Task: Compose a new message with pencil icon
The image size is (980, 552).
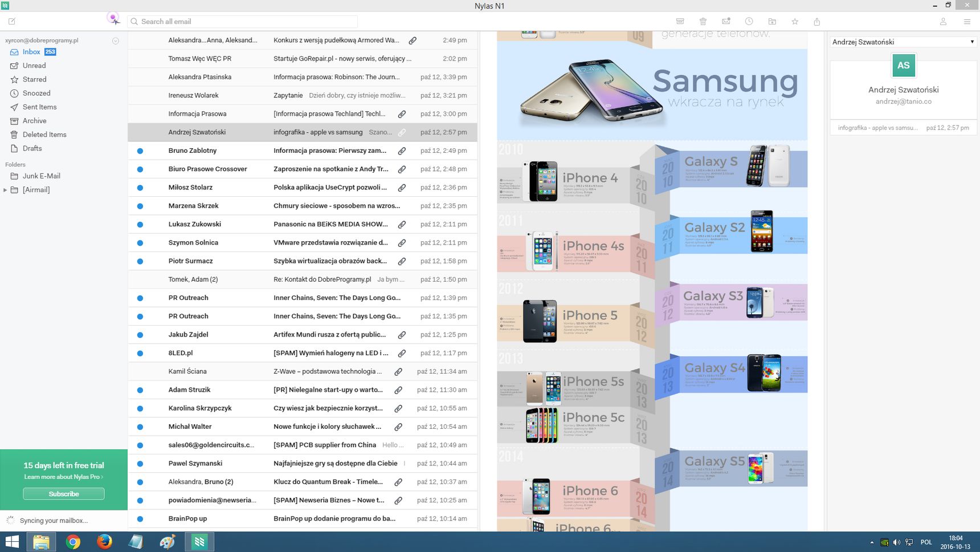Action: tap(12, 21)
